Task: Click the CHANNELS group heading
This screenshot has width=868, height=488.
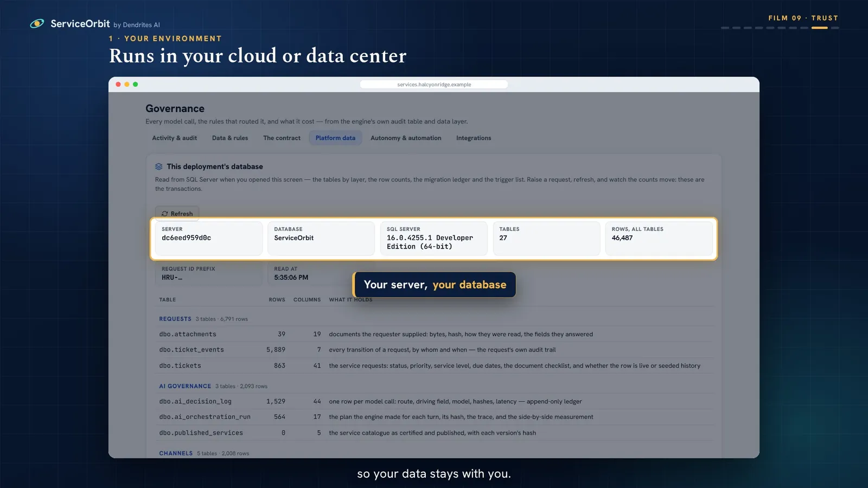Action: click(176, 453)
